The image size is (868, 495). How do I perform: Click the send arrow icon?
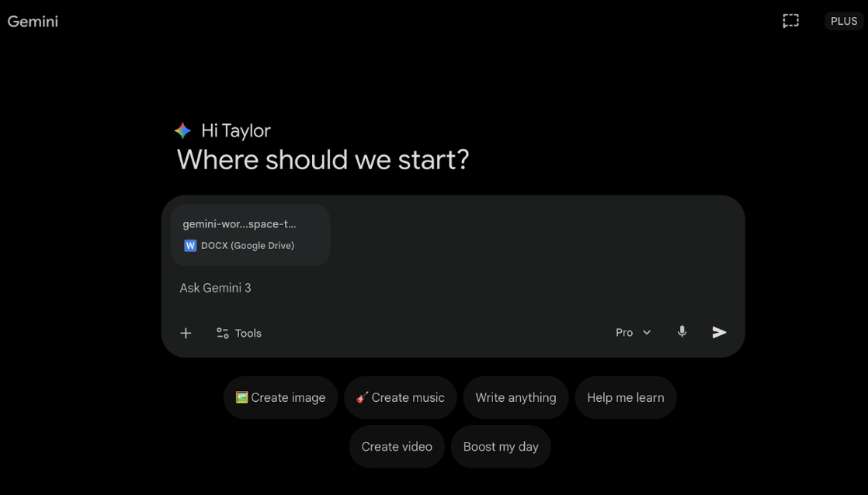(x=720, y=332)
